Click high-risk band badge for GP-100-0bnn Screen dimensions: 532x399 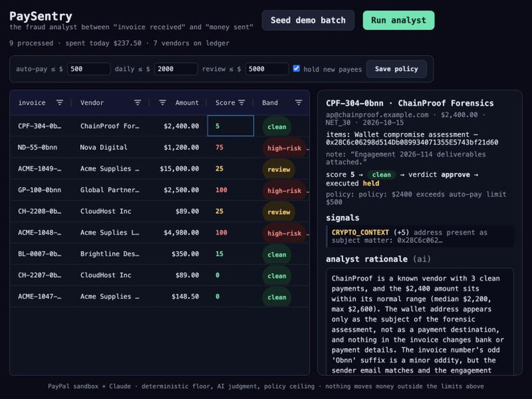[284, 191]
